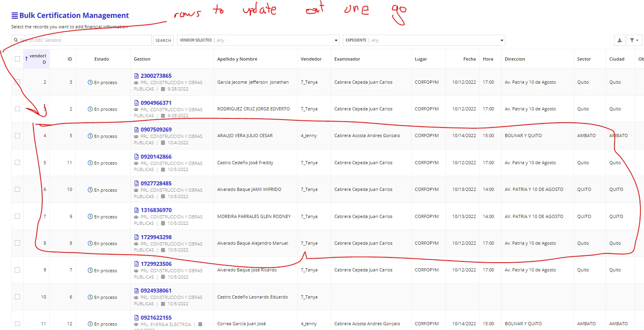Click the search magnifier icon in vendor search
The image size is (644, 330).
click(16, 40)
